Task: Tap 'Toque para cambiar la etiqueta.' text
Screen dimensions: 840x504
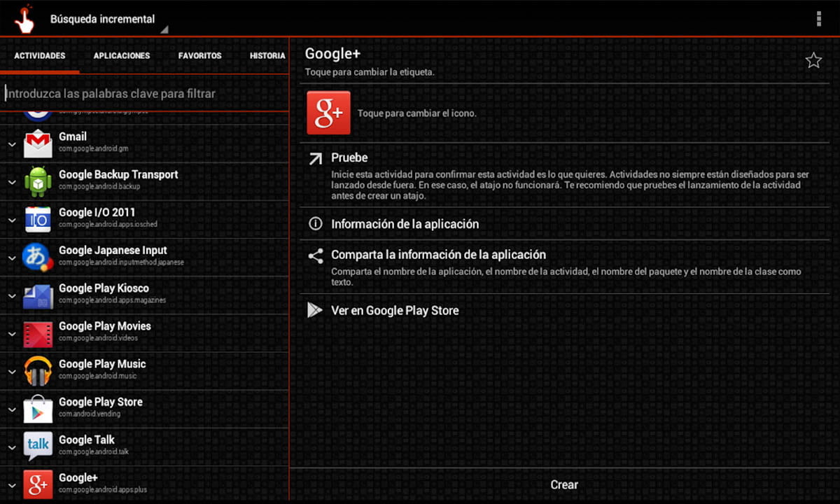Action: click(370, 72)
